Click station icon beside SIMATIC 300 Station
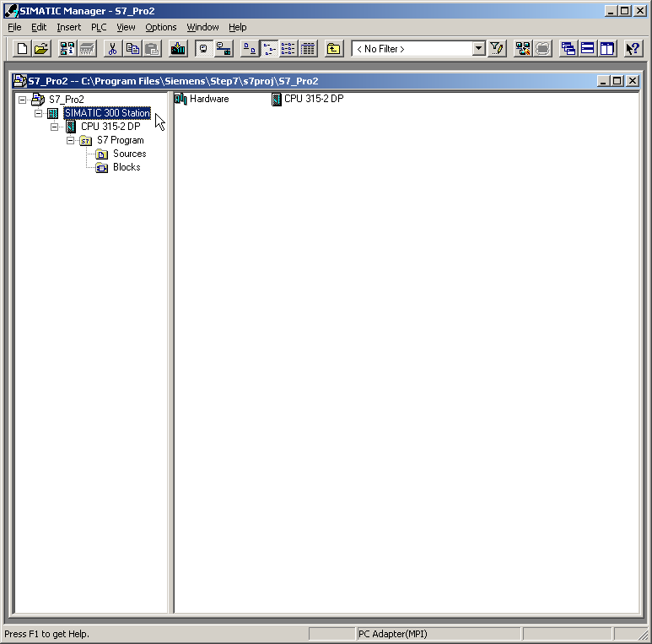This screenshot has width=652, height=644. (x=53, y=113)
